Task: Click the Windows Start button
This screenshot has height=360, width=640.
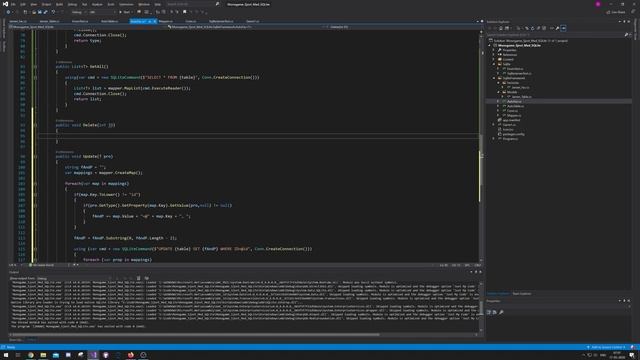Action: point(6,355)
